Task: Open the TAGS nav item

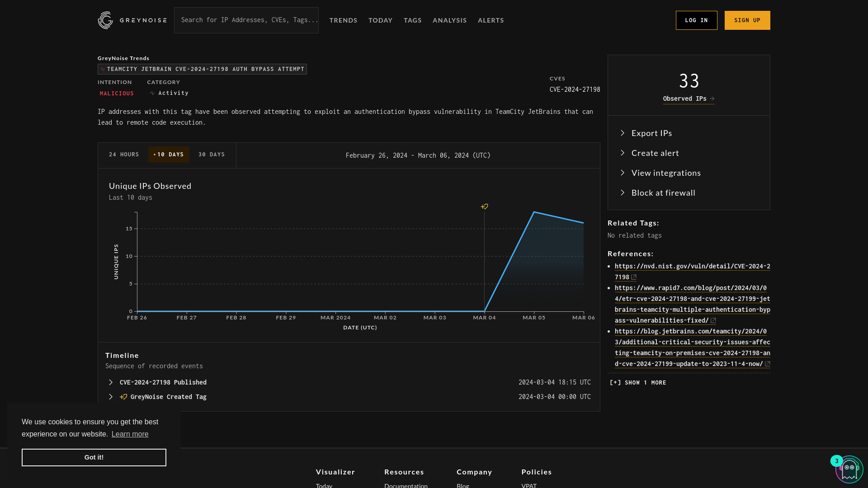Action: coord(412,20)
